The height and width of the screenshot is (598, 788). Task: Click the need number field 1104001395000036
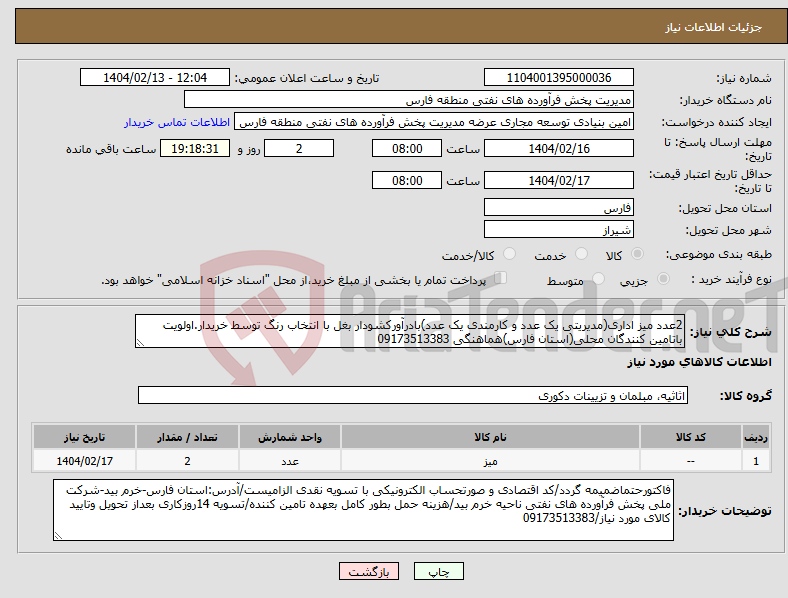(559, 78)
